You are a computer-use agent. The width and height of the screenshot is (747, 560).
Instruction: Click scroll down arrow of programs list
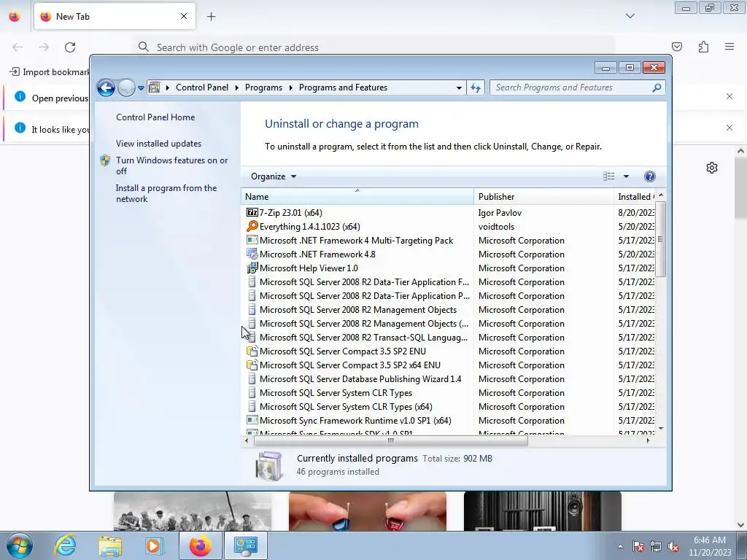click(661, 429)
